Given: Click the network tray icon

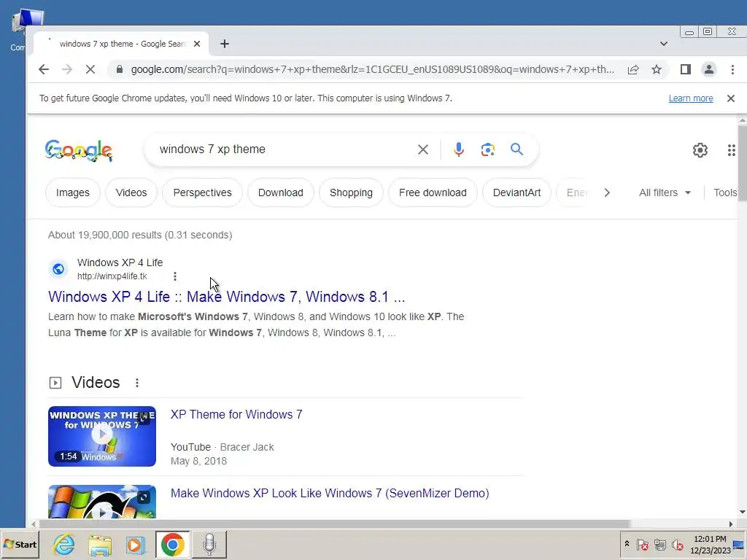Looking at the screenshot, I should point(659,544).
